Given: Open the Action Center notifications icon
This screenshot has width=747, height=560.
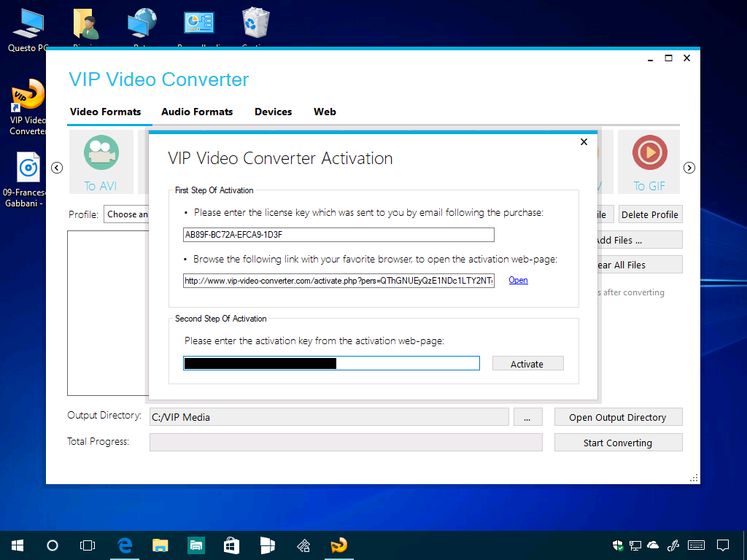Looking at the screenshot, I should point(723,545).
